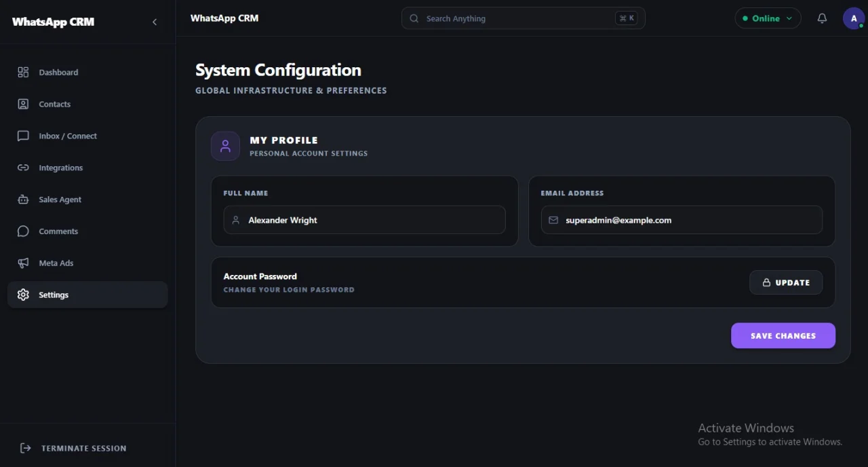This screenshot has height=467, width=868.
Task: Navigate to Integrations
Action: coord(87,168)
